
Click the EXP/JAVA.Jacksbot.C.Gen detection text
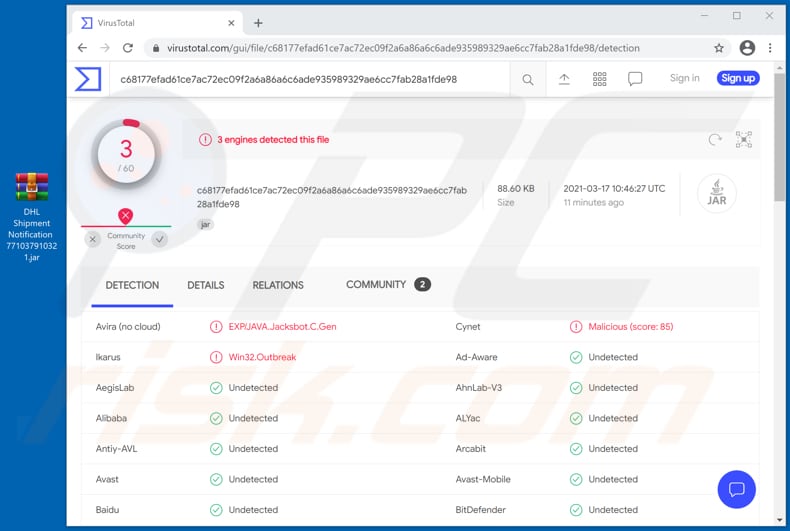[282, 326]
